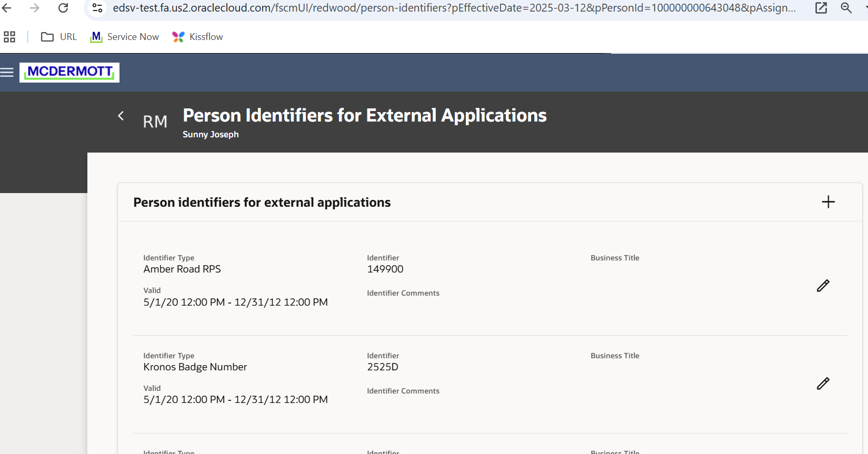Select the Kronos Badge Number text
Image resolution: width=868 pixels, height=454 pixels.
click(195, 367)
